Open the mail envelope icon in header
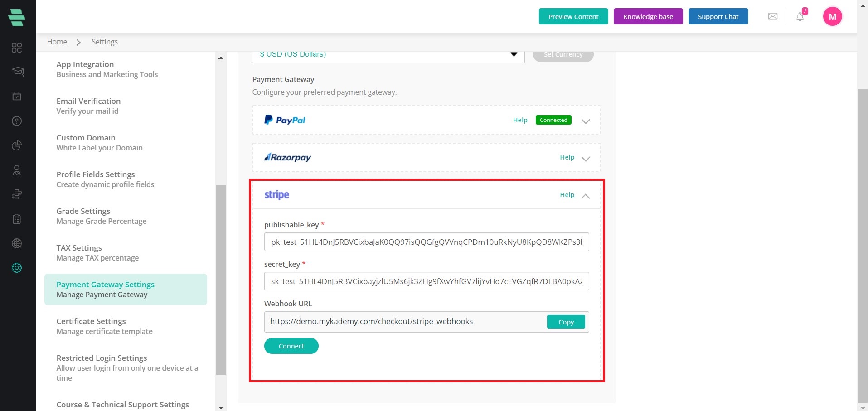The image size is (868, 411). coord(773,17)
